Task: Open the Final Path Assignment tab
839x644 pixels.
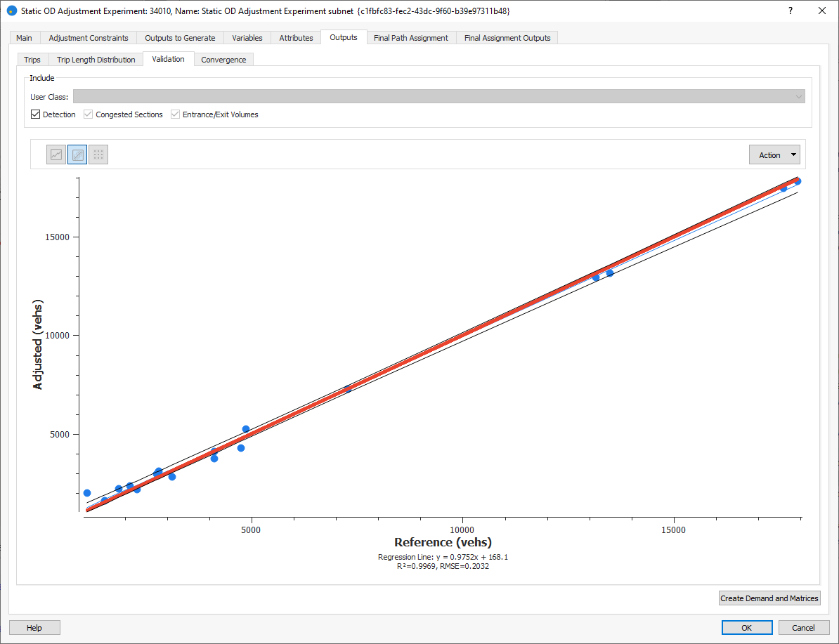Action: point(410,38)
